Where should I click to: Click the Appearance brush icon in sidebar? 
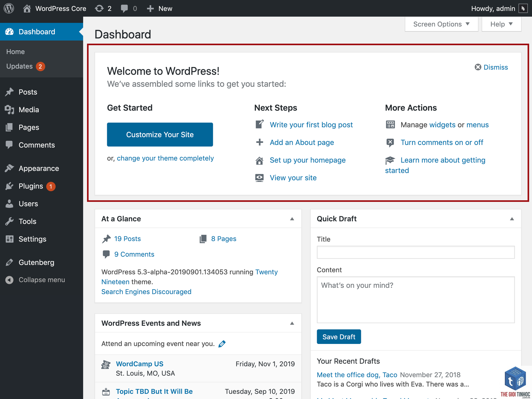9,168
